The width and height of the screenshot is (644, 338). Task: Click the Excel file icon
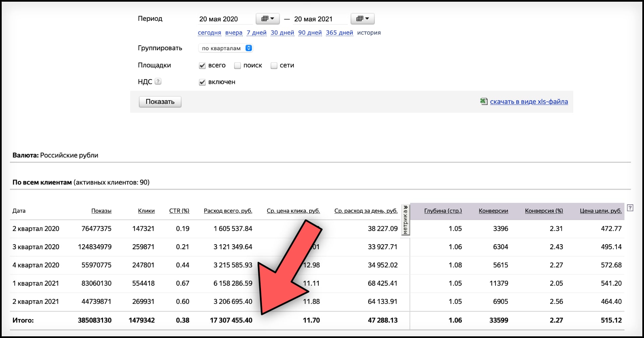point(484,101)
